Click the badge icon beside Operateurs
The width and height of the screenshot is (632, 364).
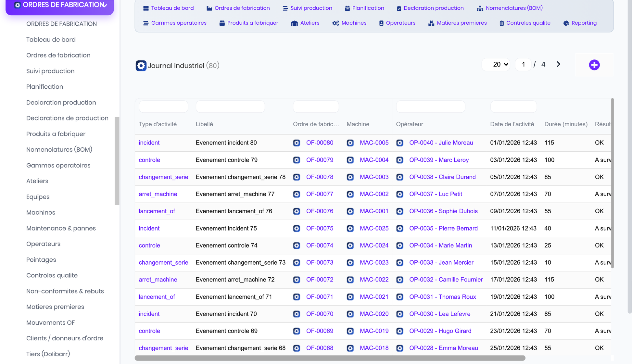tap(381, 23)
